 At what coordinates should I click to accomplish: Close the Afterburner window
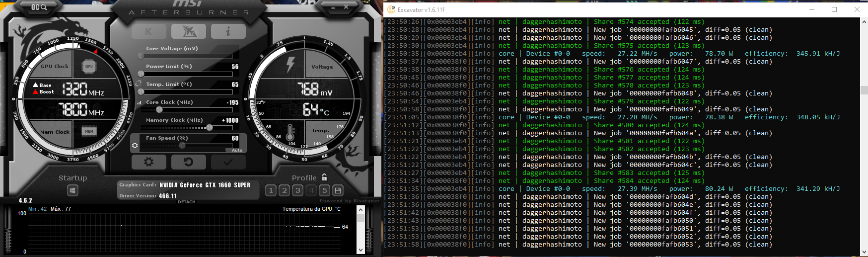click(346, 7)
